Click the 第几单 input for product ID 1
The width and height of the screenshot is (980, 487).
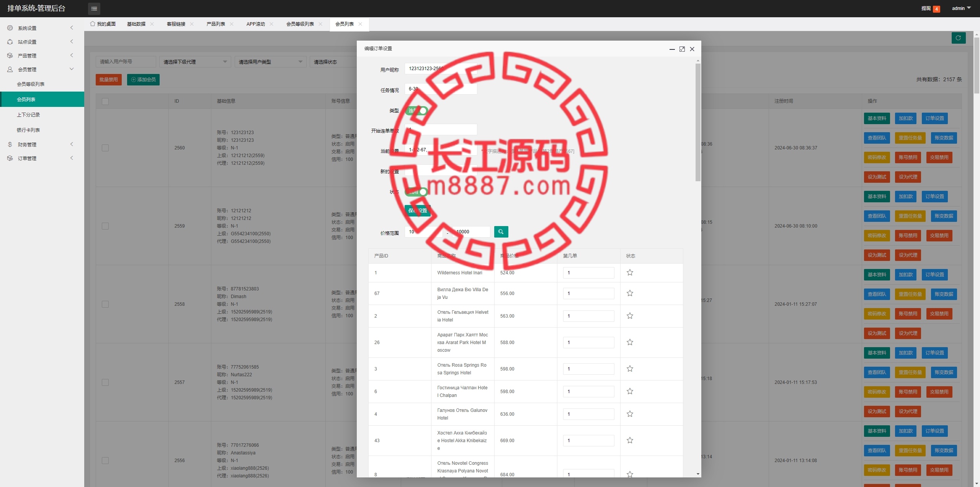point(588,273)
